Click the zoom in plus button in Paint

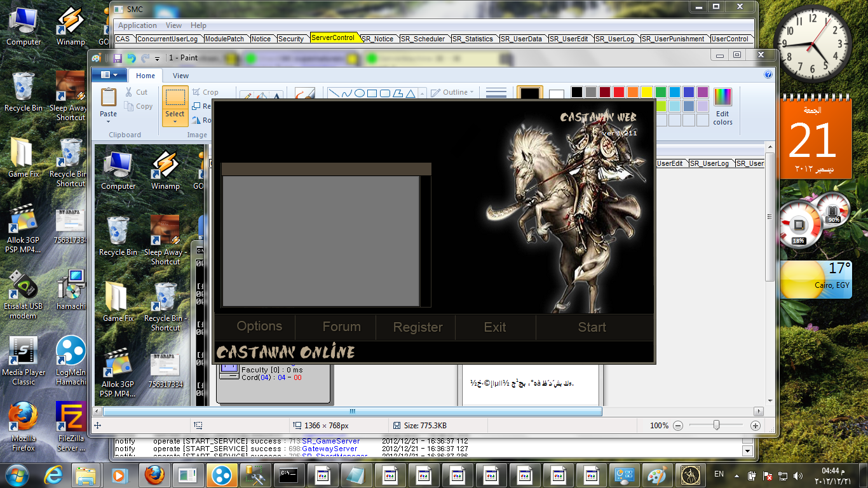(x=756, y=426)
